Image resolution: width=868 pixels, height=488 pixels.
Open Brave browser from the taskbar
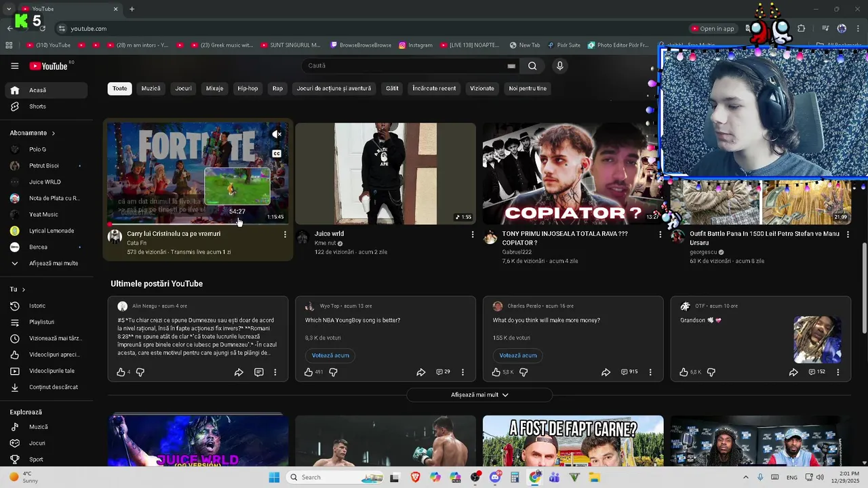coord(415,477)
